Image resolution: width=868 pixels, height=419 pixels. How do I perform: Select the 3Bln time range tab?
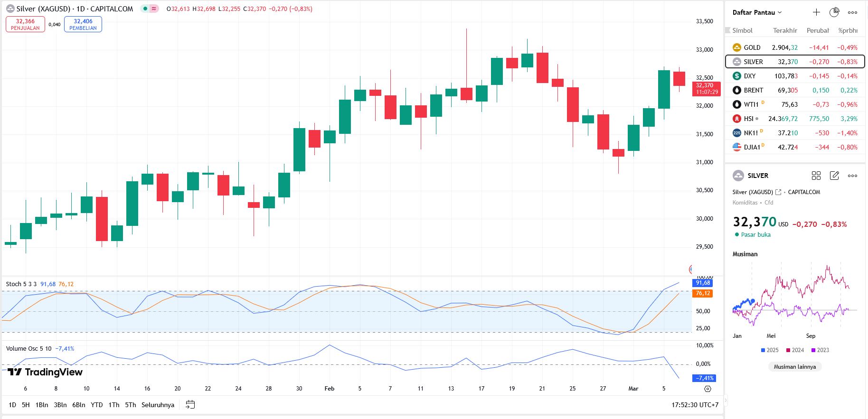[60, 405]
